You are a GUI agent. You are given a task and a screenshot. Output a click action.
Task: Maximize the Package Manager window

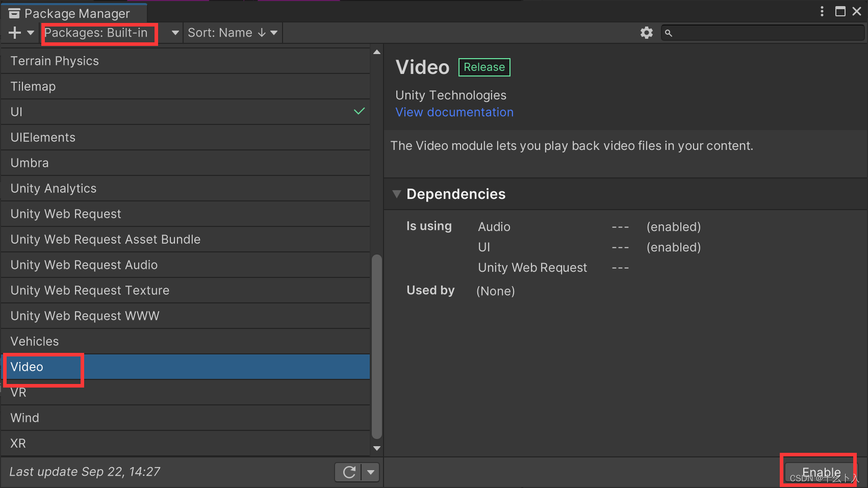(840, 11)
